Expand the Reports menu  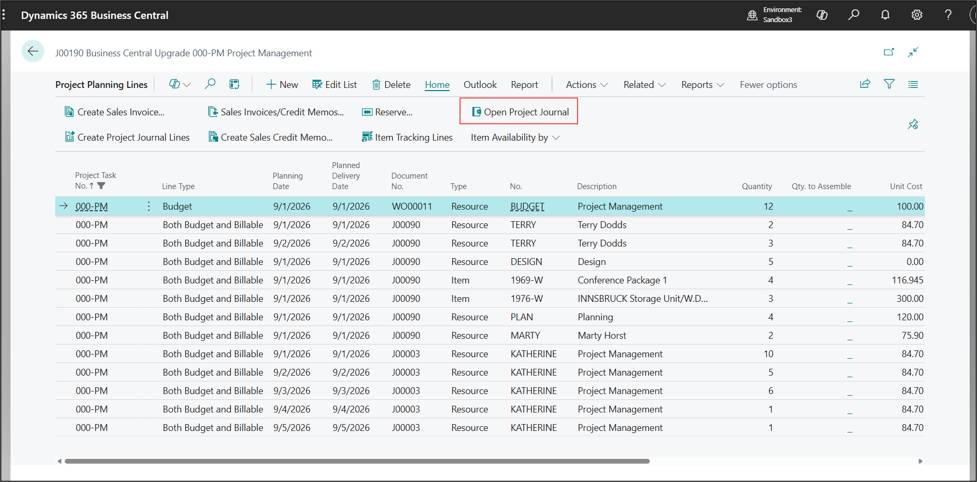[702, 85]
